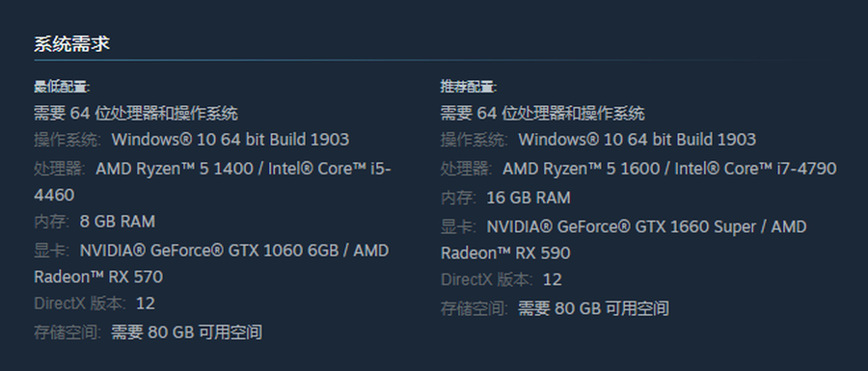Screen dimensions: 868x371
Task: Click minimum 存储空间 80 GB entry
Action: (148, 332)
